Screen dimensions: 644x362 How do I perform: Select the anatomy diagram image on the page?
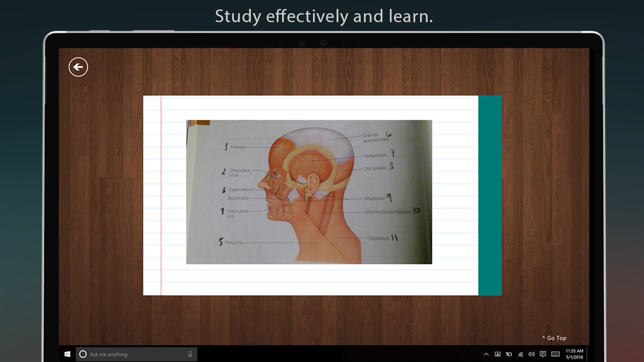point(308,192)
